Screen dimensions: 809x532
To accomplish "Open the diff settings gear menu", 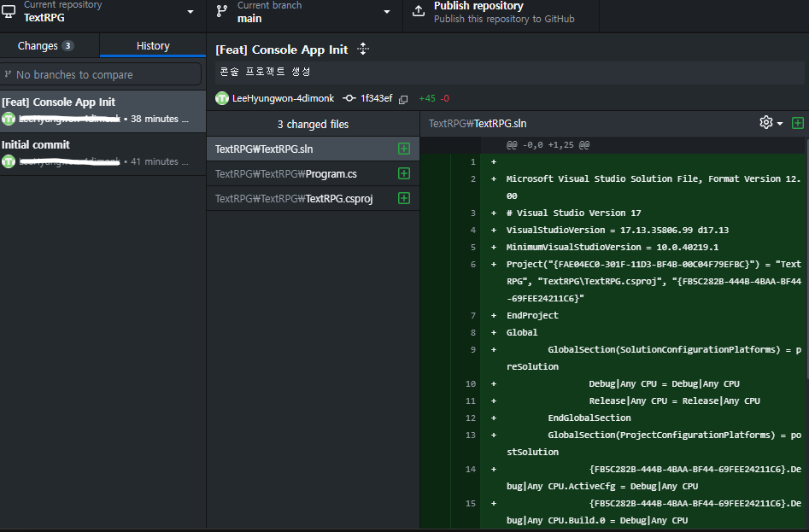I will coord(771,123).
